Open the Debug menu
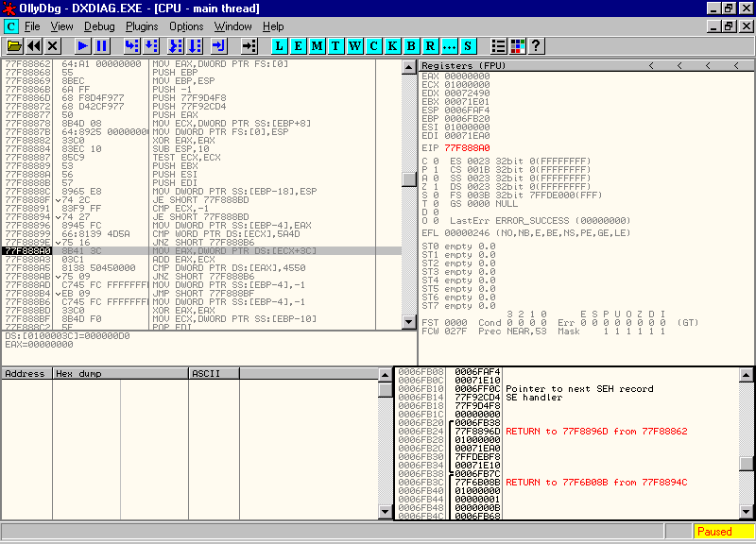Viewport: 756px width, 544px height. [99, 26]
